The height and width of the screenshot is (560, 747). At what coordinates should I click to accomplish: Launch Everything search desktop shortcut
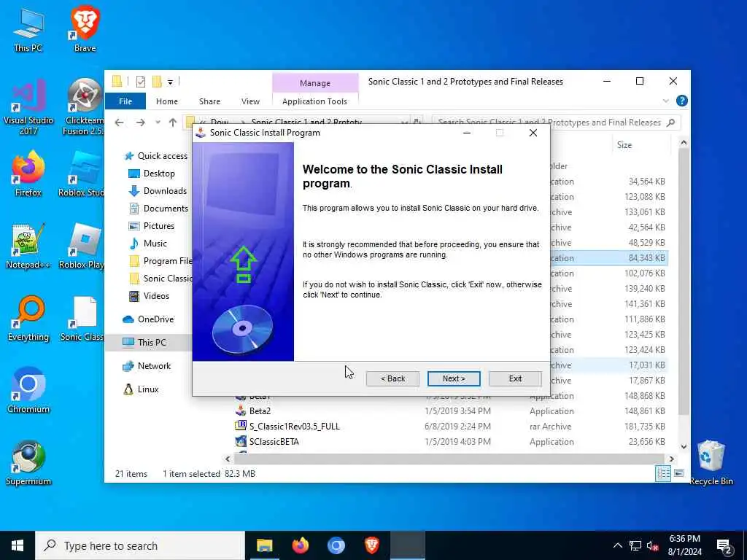coord(28,319)
